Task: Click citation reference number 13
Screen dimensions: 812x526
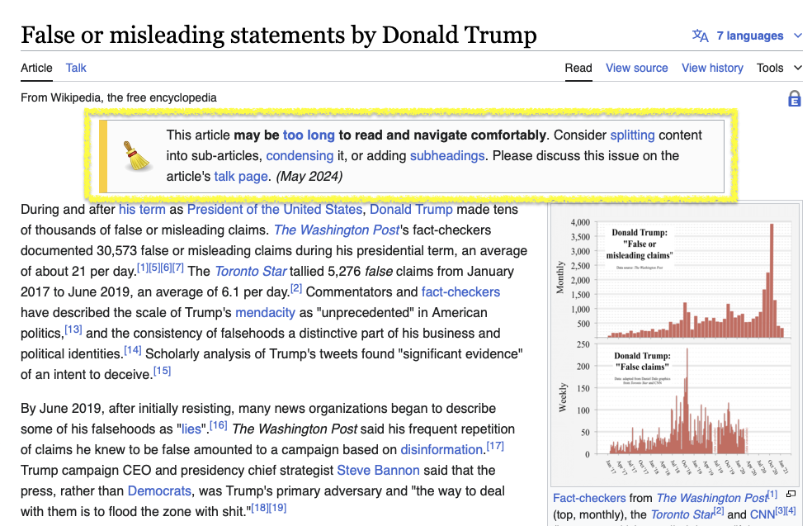Action: pyautogui.click(x=73, y=330)
